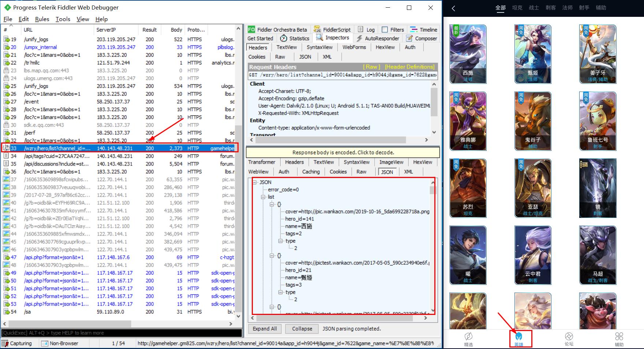Select the response Caching tab
The height and width of the screenshot is (349, 644).
click(311, 172)
